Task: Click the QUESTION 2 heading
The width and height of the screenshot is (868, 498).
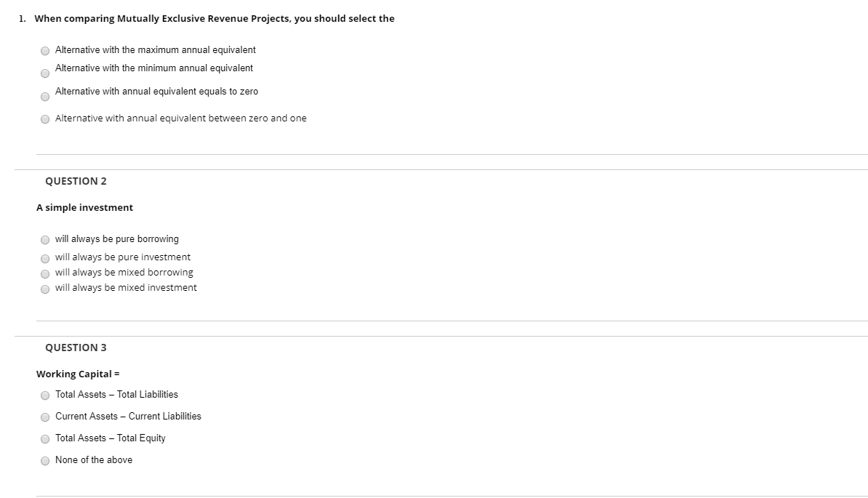Action: coord(76,181)
